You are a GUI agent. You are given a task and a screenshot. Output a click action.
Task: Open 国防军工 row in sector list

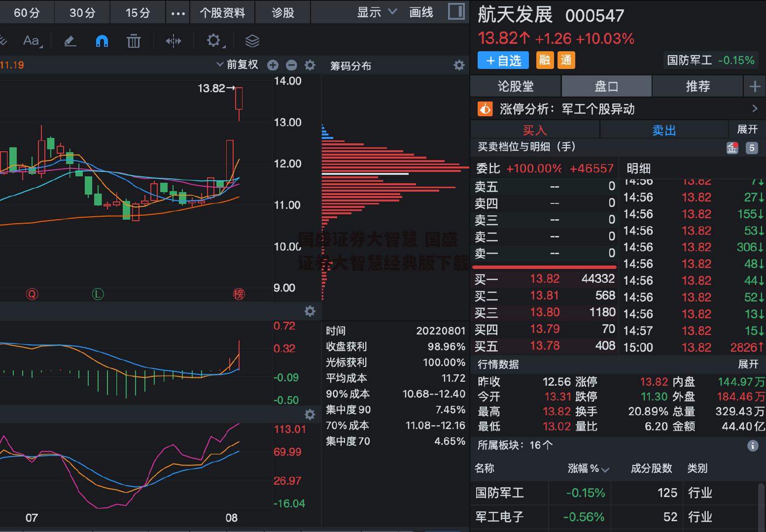(615, 493)
